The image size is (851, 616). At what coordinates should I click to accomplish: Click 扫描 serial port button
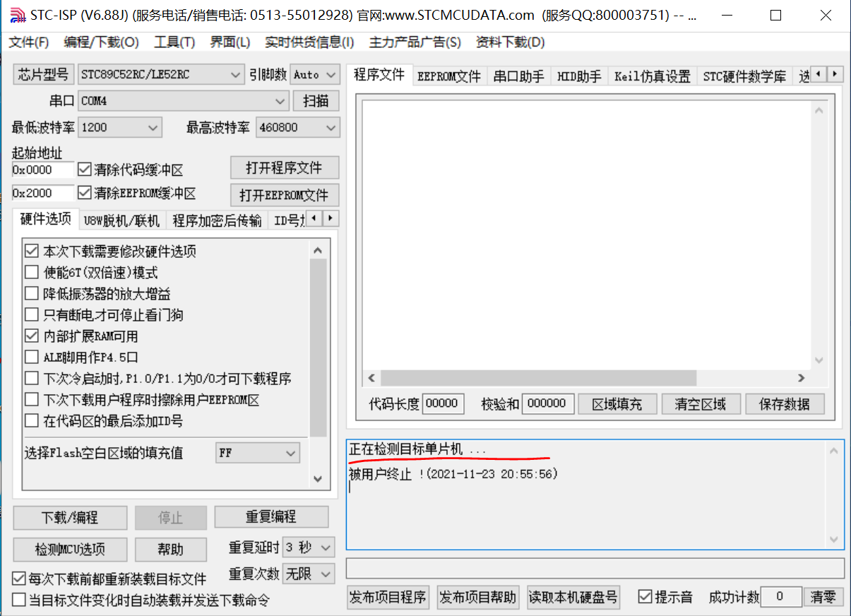316,101
